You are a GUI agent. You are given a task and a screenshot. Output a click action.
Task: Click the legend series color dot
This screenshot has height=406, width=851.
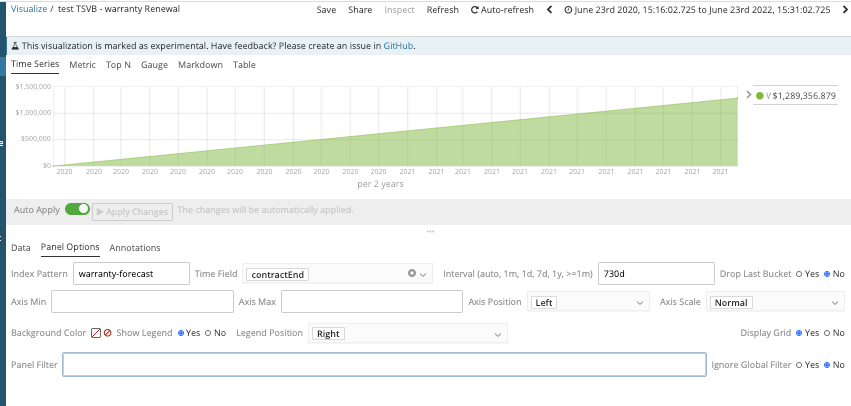[x=760, y=96]
